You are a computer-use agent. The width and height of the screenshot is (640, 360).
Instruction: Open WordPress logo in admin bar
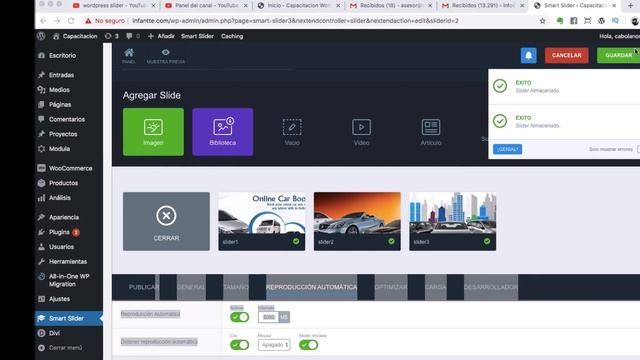pyautogui.click(x=41, y=36)
